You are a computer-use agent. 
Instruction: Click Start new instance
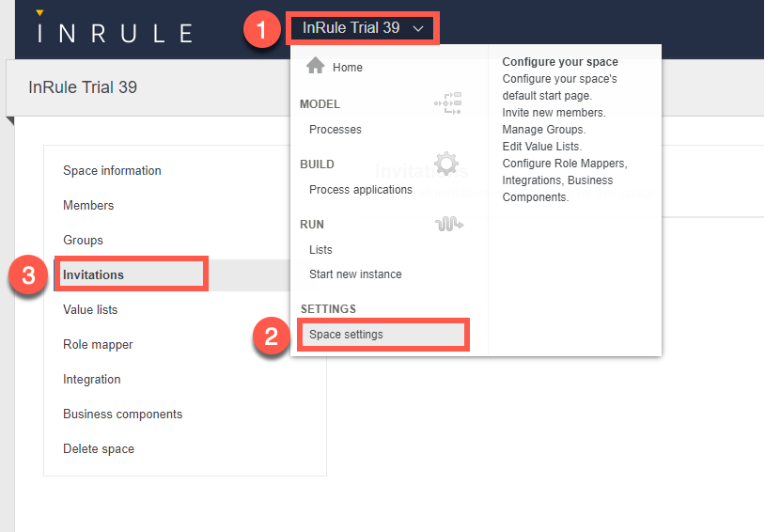point(355,274)
